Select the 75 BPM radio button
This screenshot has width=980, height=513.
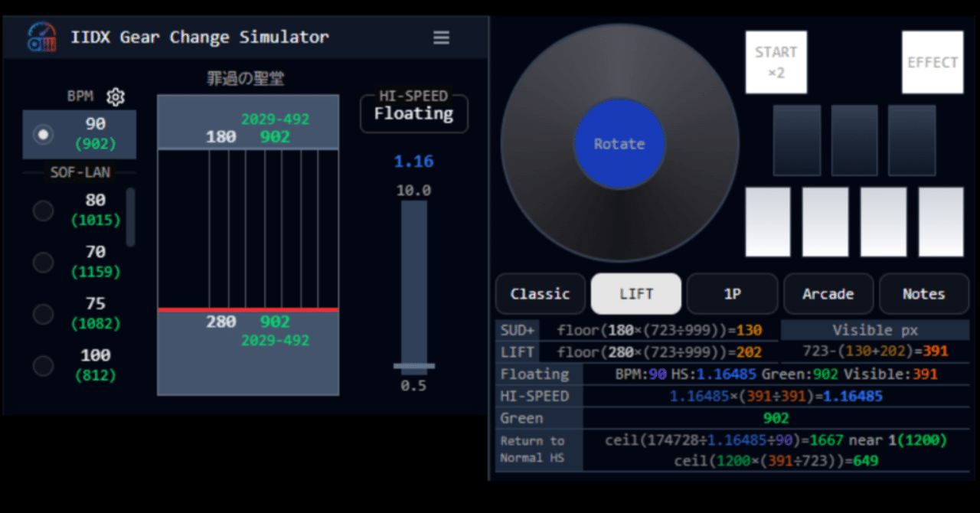pos(44,314)
